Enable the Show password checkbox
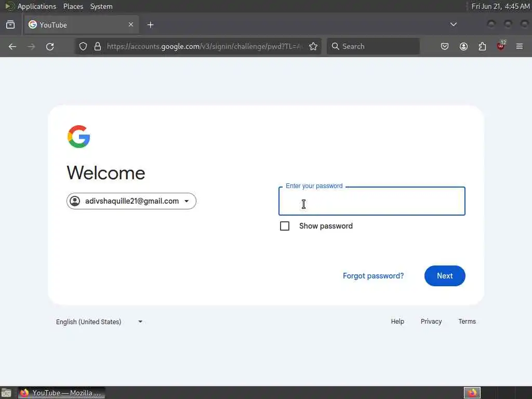Image resolution: width=532 pixels, height=399 pixels. point(285,226)
